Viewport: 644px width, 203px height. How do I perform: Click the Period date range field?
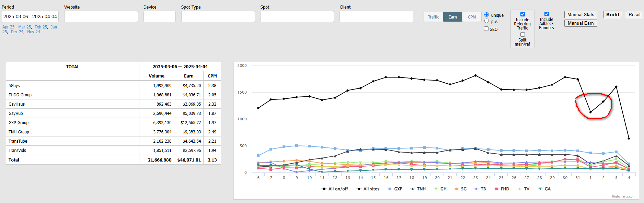pos(30,16)
